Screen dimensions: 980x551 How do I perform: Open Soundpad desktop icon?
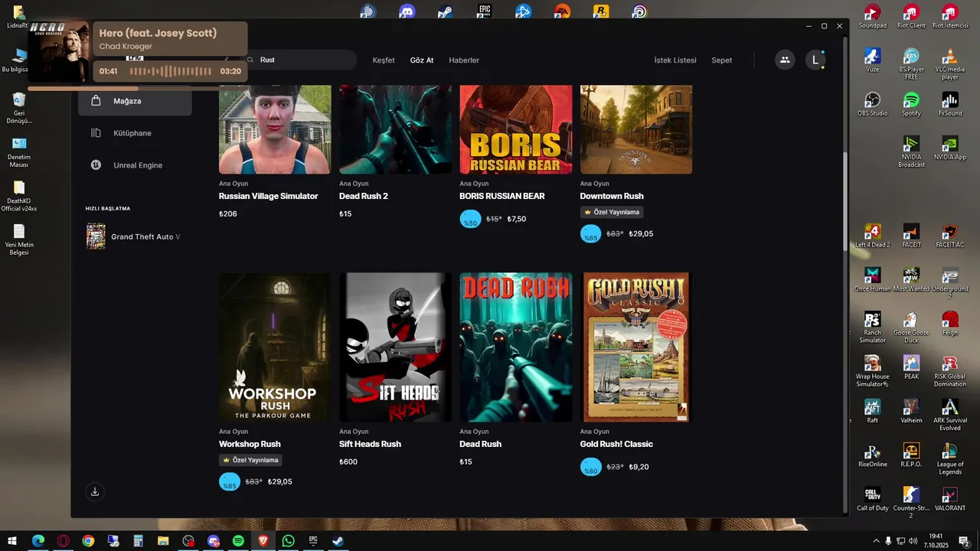873,16
